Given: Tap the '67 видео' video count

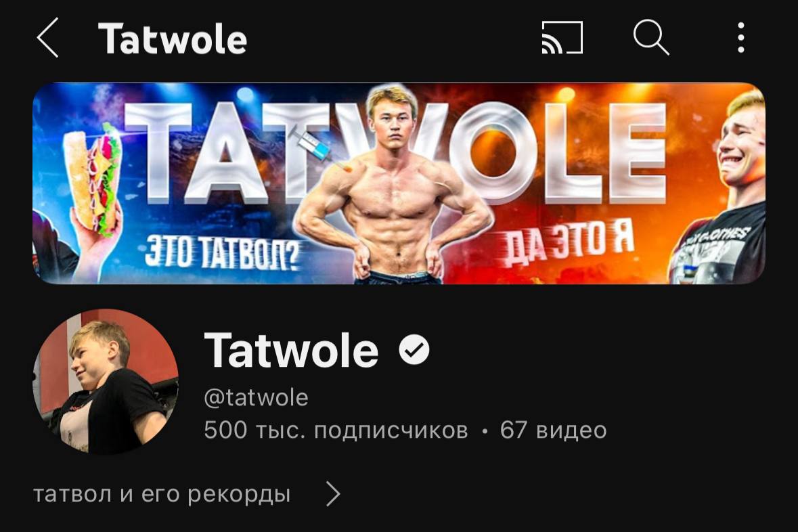Looking at the screenshot, I should 553,430.
